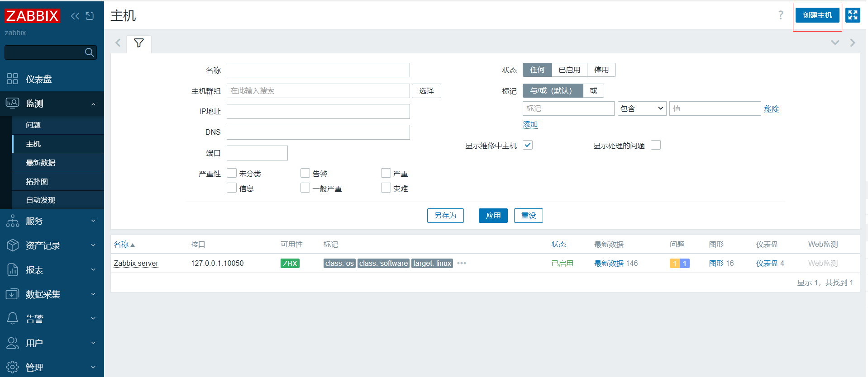Go to previous filter tab arrow
The image size is (868, 377).
(x=118, y=43)
